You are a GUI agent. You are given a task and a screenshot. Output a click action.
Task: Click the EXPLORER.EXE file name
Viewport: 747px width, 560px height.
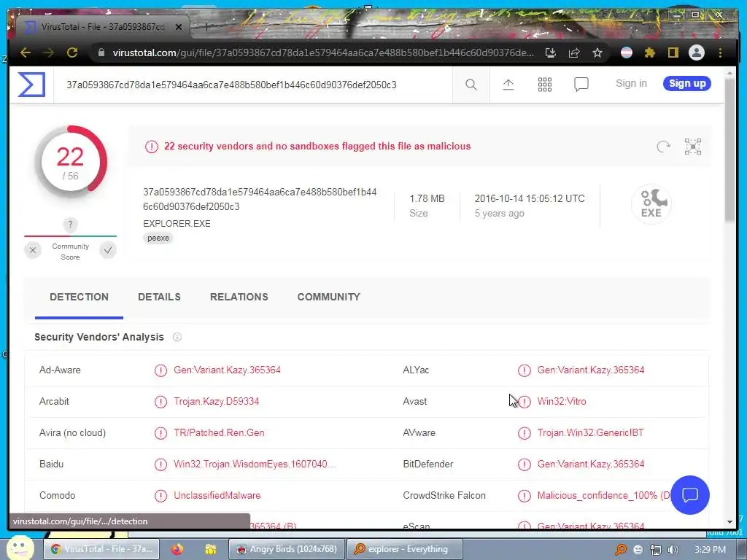pos(177,223)
